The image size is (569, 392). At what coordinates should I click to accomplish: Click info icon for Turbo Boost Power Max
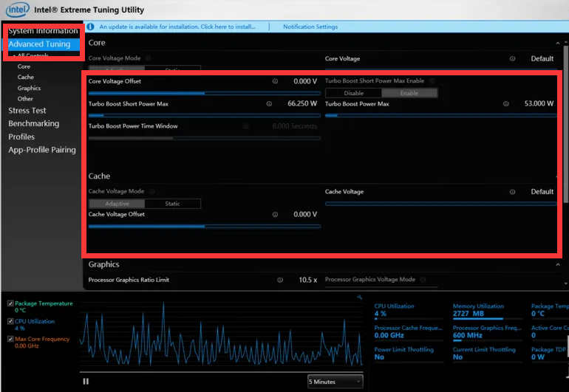(505, 103)
